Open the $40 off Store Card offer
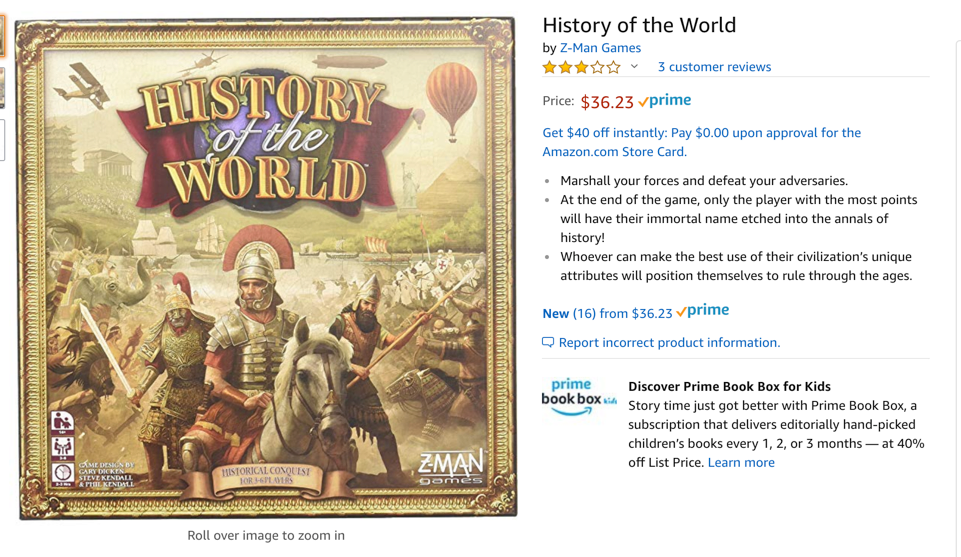 701,142
